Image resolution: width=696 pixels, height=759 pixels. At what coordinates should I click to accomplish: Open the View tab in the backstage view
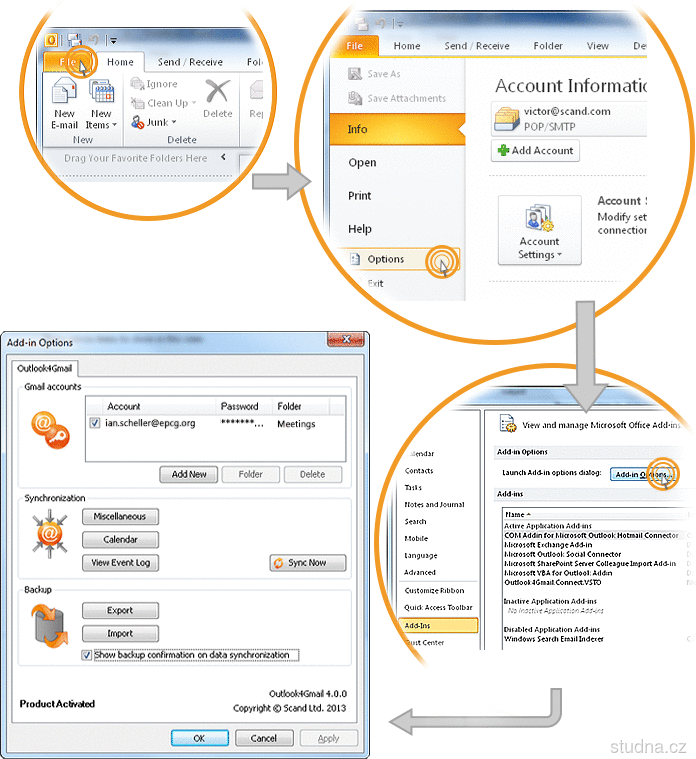pyautogui.click(x=598, y=46)
